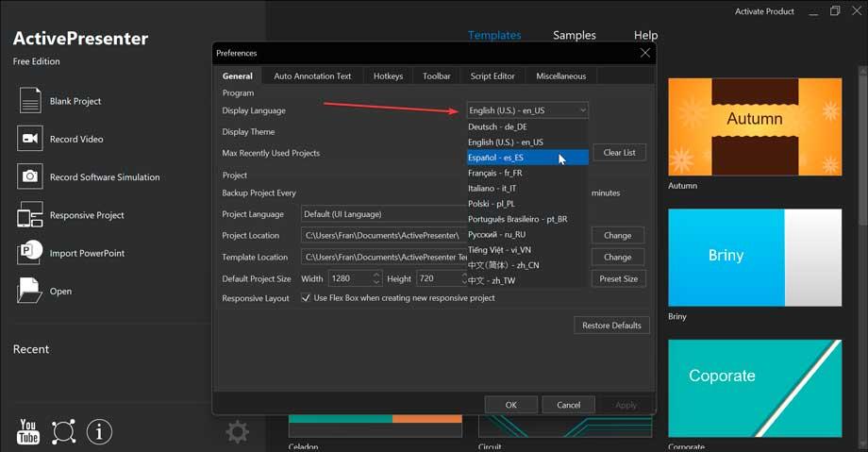Click the Blank Project label
Image resolution: width=868 pixels, height=452 pixels.
tap(75, 101)
